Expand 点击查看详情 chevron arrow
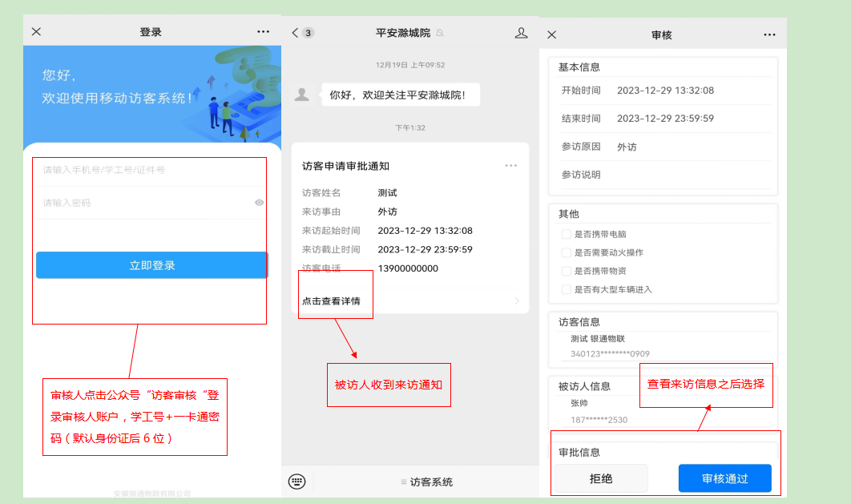851x504 pixels. point(517,301)
